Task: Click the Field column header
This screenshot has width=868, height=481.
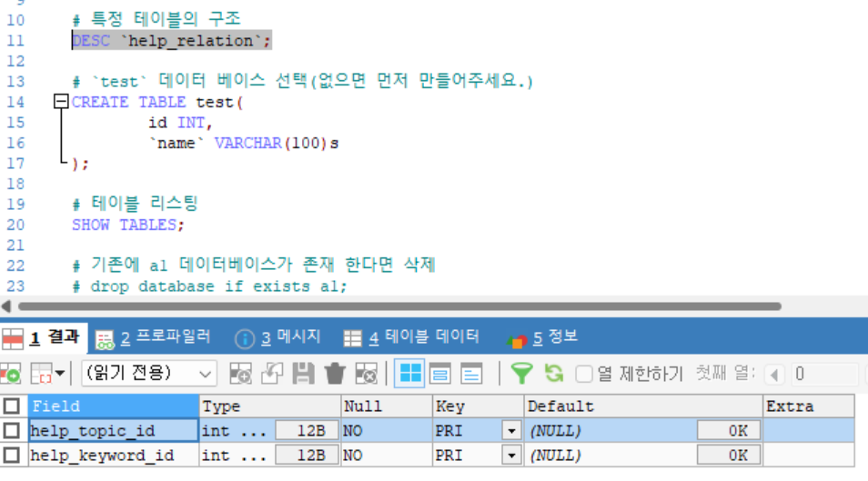Action: (114, 406)
